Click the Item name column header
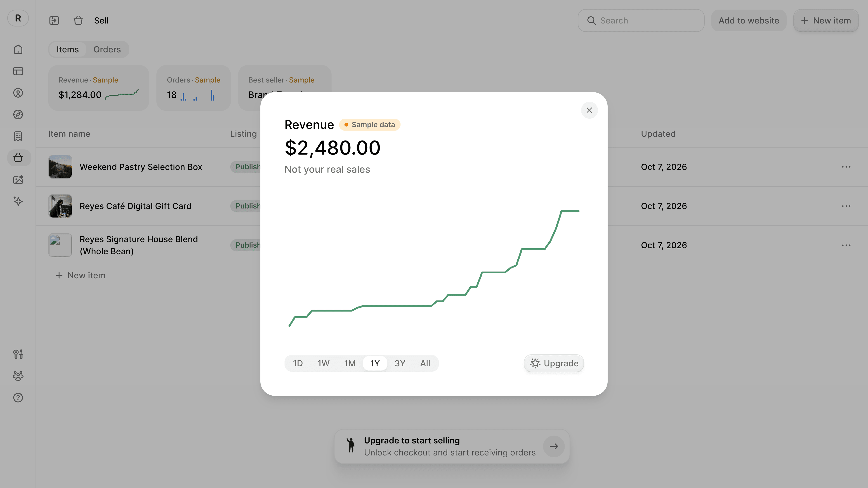Viewport: 868px width, 488px height. click(x=69, y=134)
